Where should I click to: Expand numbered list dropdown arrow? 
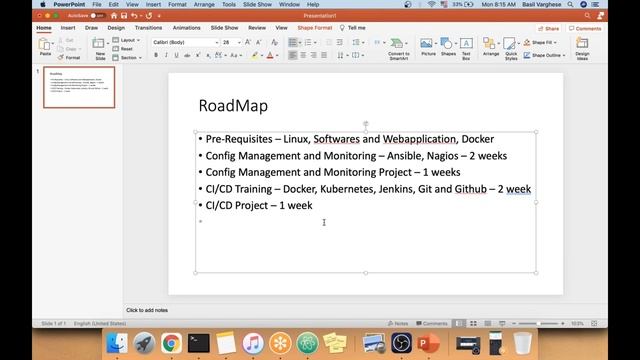pyautogui.click(x=315, y=42)
